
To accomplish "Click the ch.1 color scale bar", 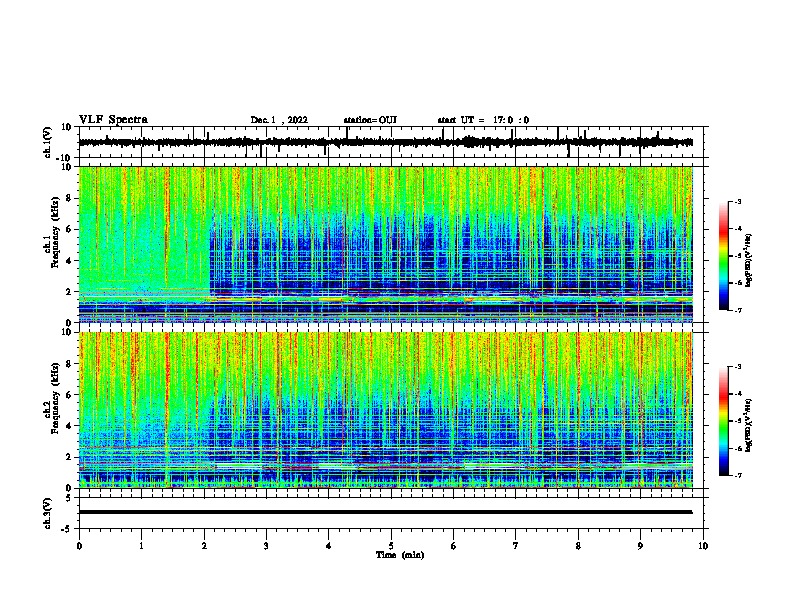I will click(724, 256).
